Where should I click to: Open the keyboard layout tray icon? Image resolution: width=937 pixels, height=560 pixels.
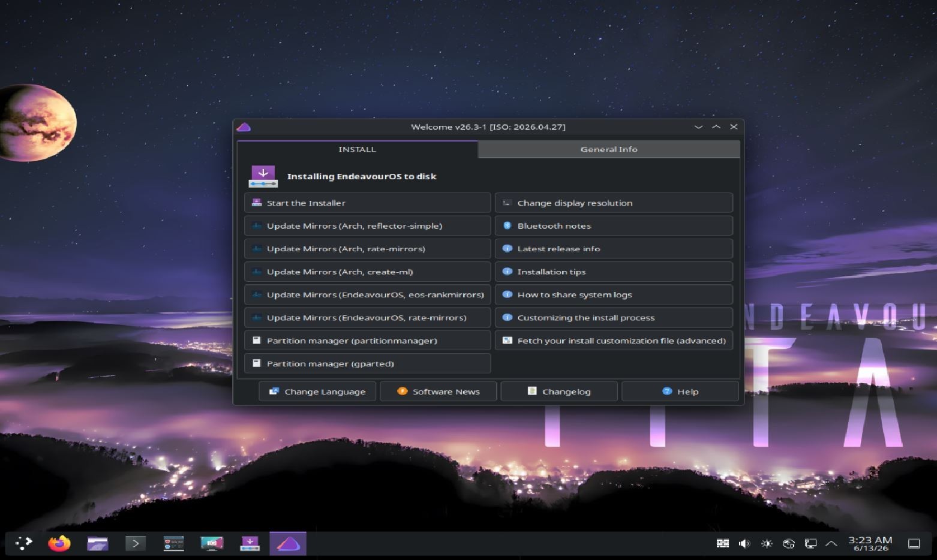723,544
